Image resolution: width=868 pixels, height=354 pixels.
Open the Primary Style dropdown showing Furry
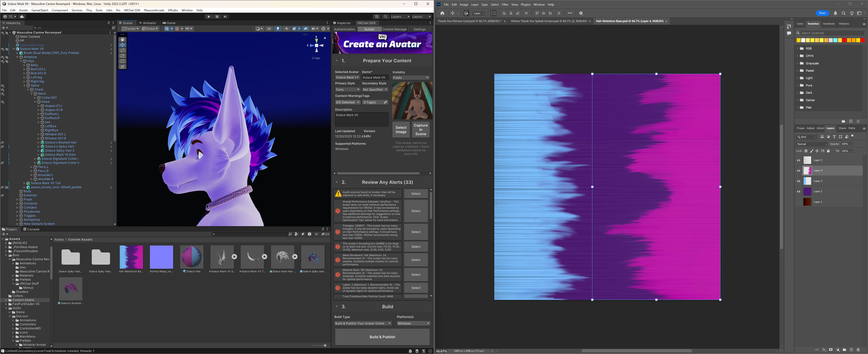tap(347, 90)
